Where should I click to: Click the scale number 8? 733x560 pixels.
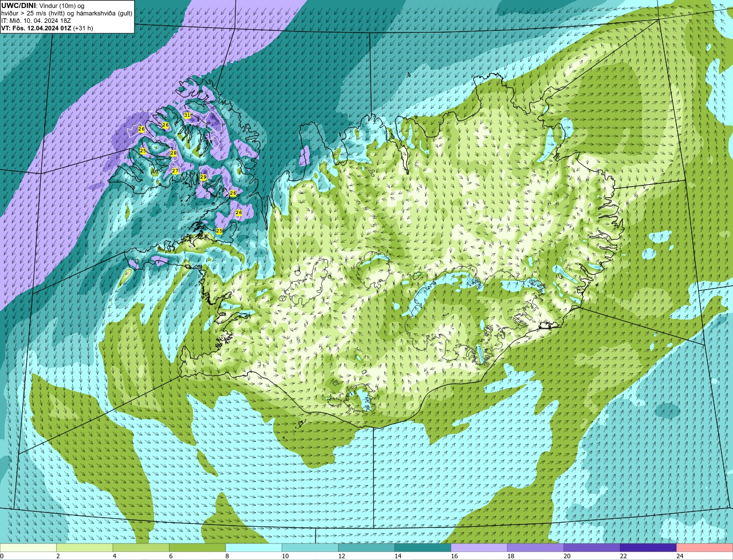[226, 556]
